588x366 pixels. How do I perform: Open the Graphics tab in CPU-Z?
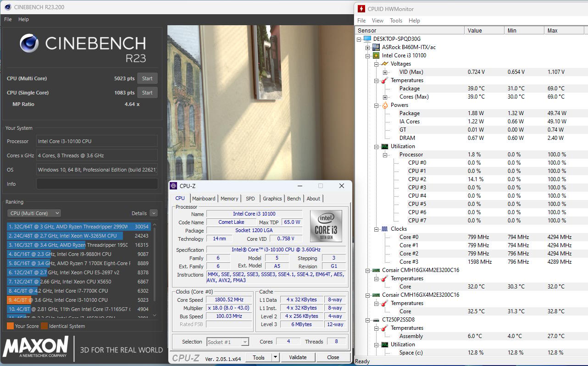pyautogui.click(x=272, y=199)
